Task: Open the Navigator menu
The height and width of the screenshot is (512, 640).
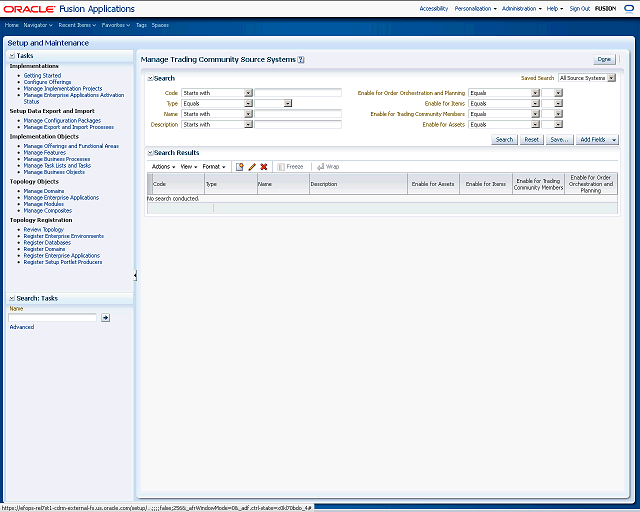Action: (39, 24)
